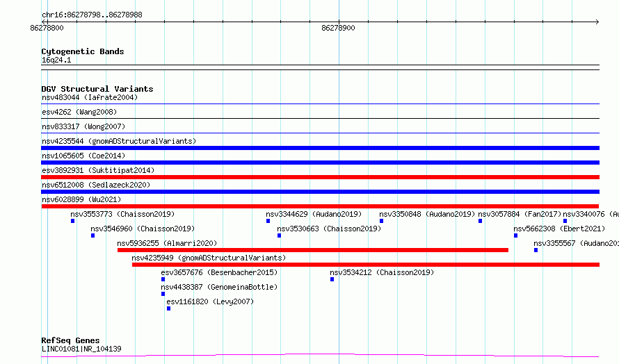Select nsv5936255 (Almarri2020) label
The image size is (619, 364).
pyautogui.click(x=167, y=243)
